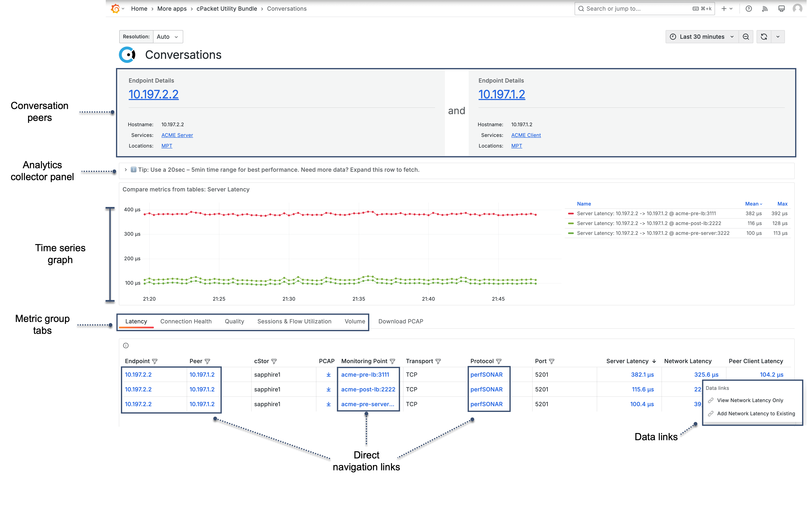The image size is (807, 532).
Task: Click the info icon above the table
Action: [x=126, y=345]
